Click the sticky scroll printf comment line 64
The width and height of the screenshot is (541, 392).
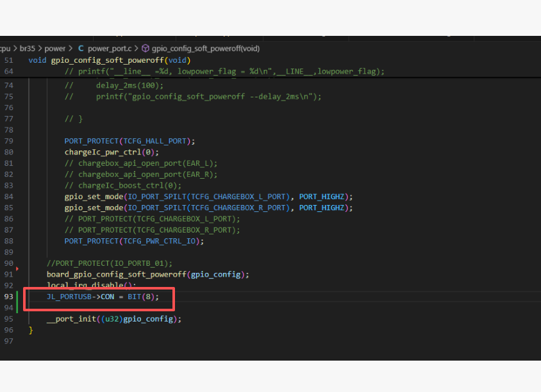coord(224,71)
